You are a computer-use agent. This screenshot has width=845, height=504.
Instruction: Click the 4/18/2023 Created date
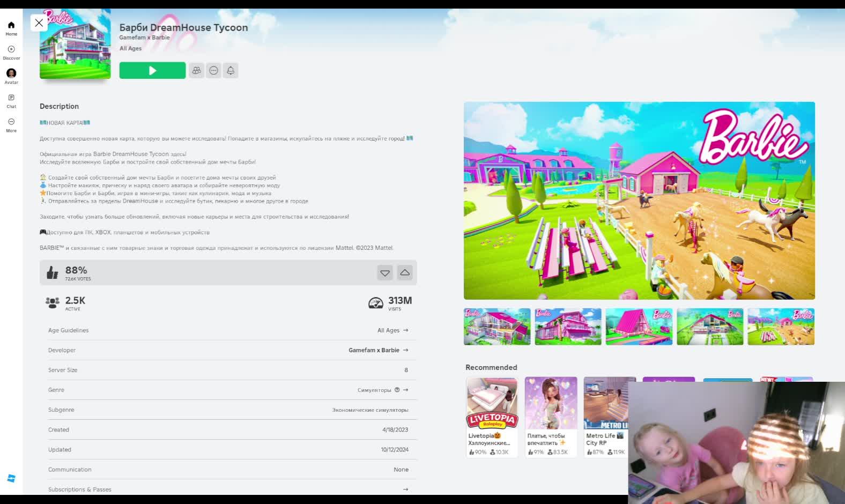(395, 429)
